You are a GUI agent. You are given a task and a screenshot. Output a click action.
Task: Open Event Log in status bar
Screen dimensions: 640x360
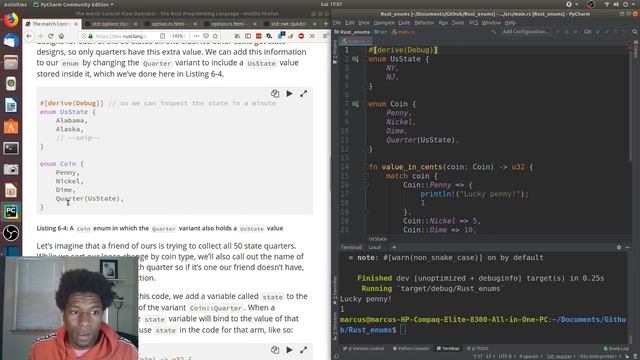616,348
